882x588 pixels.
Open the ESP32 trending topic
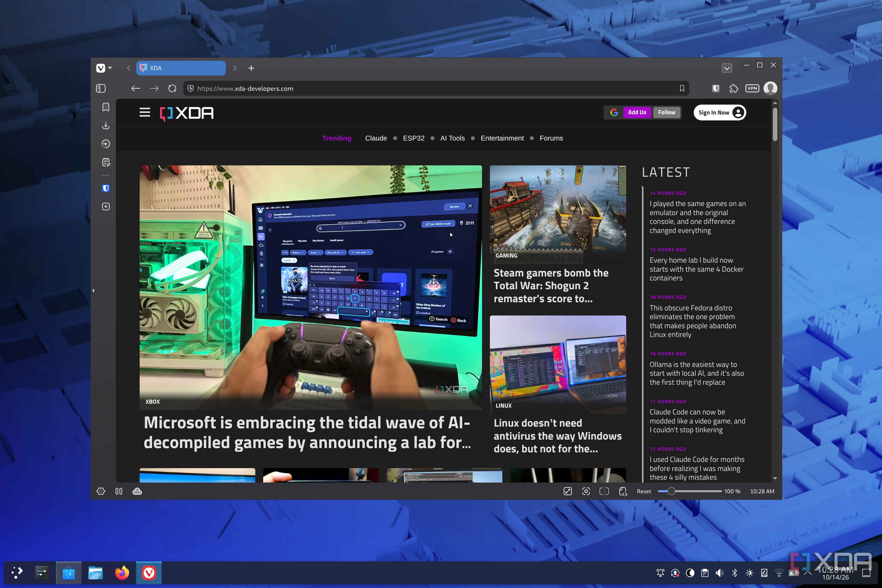[414, 138]
